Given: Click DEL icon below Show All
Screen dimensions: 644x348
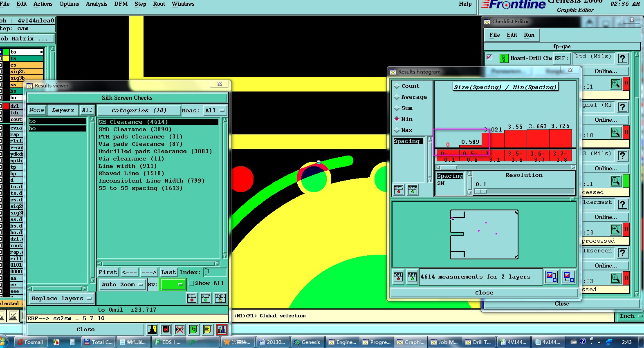Looking at the screenshot, I should (x=192, y=298).
